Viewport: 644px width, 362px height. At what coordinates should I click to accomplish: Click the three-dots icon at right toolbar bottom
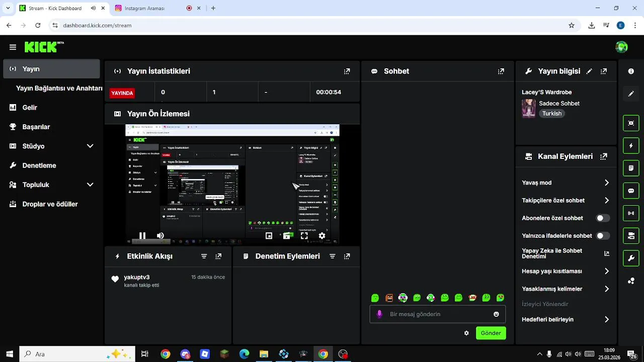click(631, 281)
